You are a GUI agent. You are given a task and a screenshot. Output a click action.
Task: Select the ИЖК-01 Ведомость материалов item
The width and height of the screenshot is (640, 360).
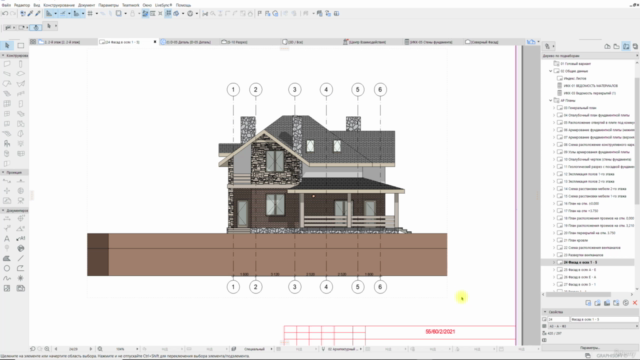pos(590,86)
